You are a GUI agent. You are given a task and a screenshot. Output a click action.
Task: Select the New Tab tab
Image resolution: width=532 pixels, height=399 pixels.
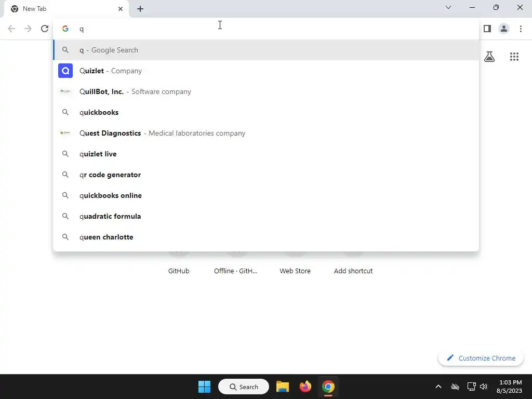66,9
